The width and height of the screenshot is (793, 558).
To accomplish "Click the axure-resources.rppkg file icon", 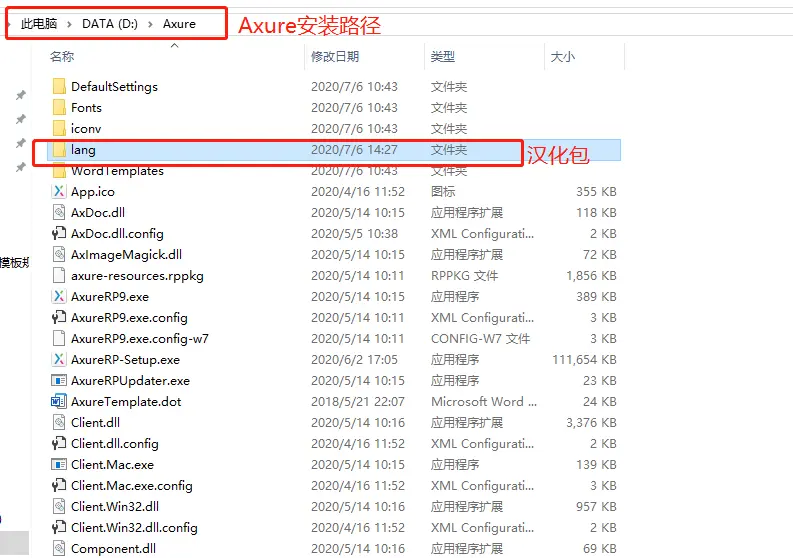I will point(59,276).
